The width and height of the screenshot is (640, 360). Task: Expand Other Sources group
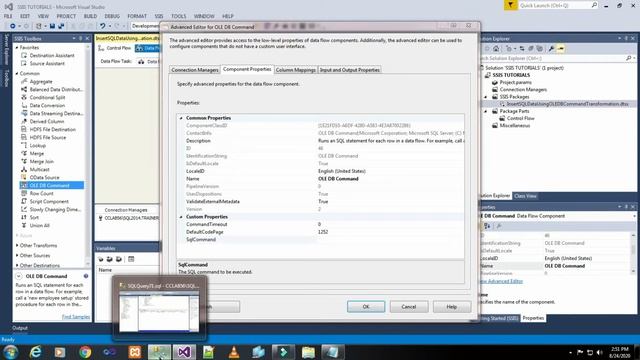[17, 256]
